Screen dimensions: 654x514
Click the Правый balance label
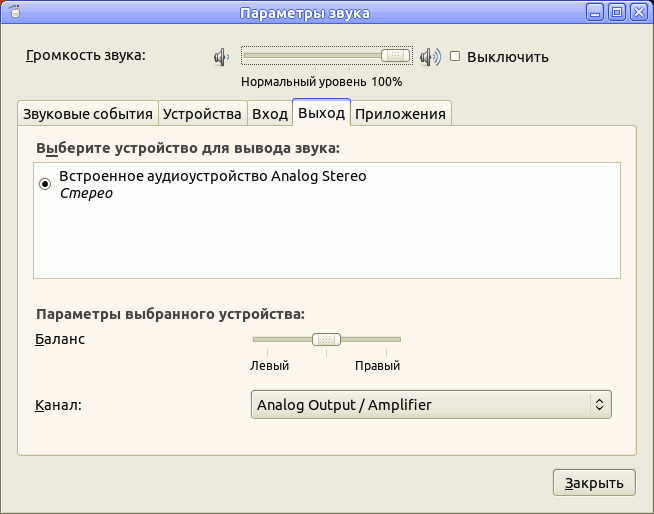point(377,366)
